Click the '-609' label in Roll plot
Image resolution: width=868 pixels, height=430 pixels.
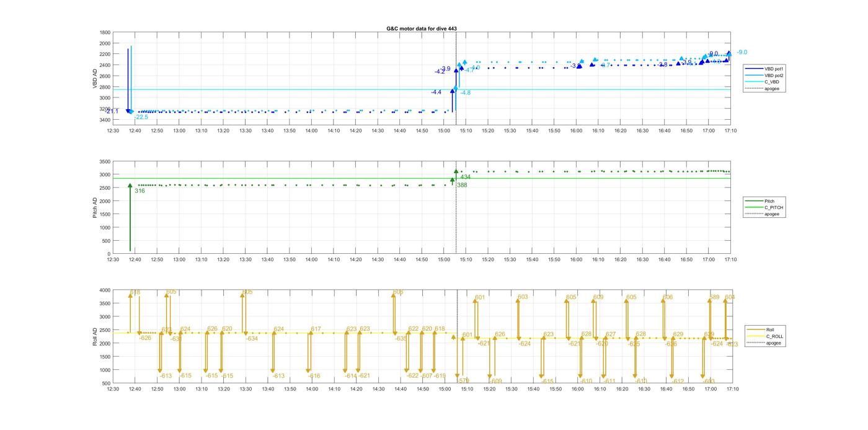(496, 381)
